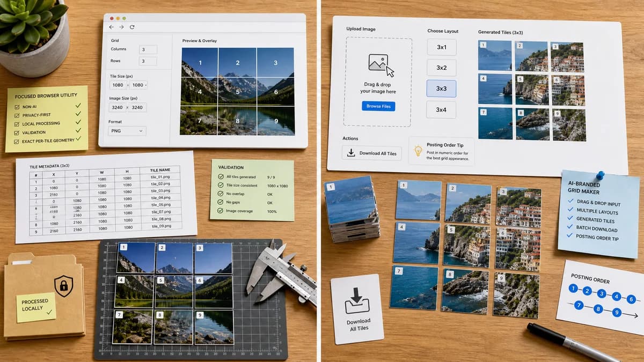Click the 9 / 9 tiles generated value
Image resolution: width=644 pixels, height=362 pixels.
(x=272, y=176)
